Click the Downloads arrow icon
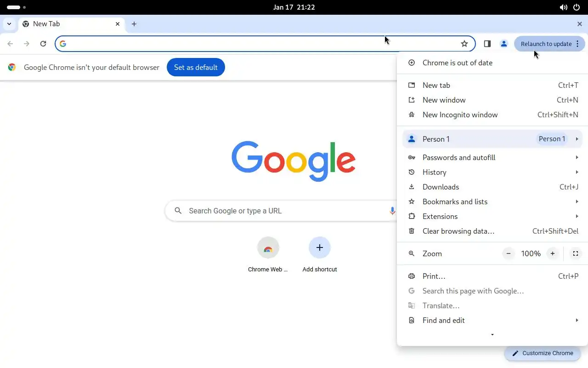The width and height of the screenshot is (588, 368). click(412, 187)
